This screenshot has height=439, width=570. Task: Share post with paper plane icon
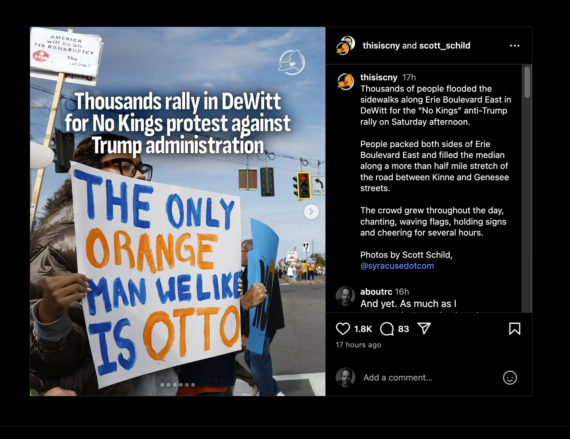tap(424, 329)
